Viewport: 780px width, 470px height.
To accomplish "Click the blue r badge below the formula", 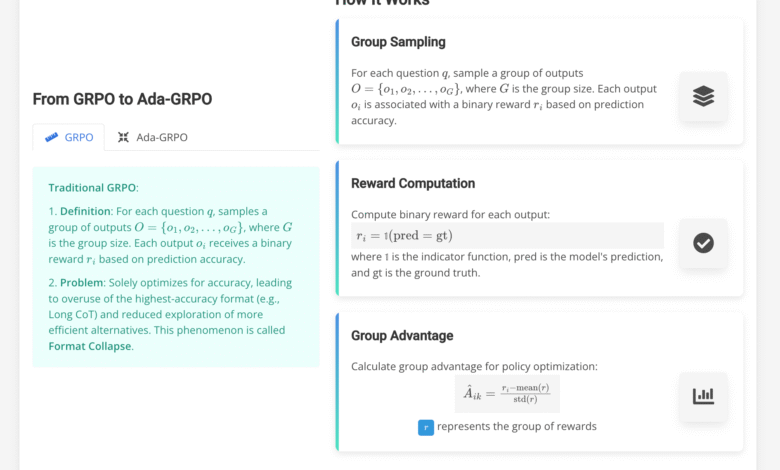I will [x=426, y=427].
